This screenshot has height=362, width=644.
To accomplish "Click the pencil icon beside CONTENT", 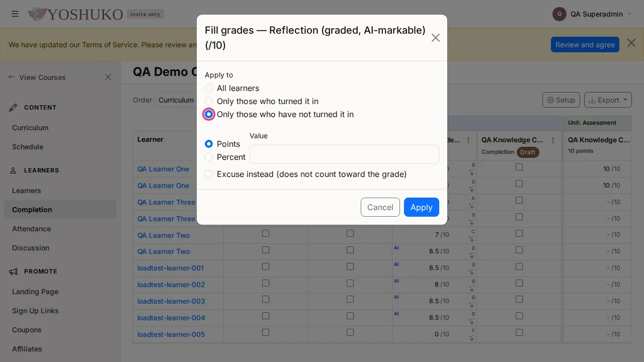I will click(x=13, y=108).
